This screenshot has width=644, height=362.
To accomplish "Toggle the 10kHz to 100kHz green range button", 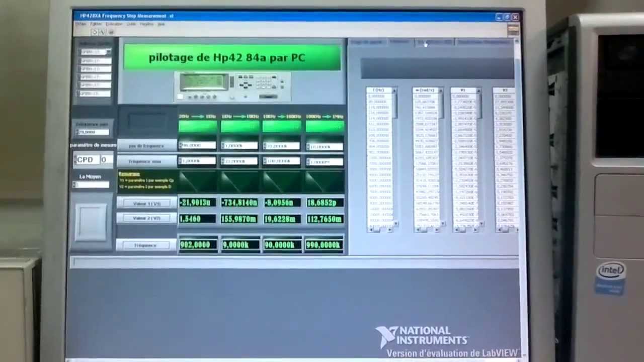I will [282, 126].
